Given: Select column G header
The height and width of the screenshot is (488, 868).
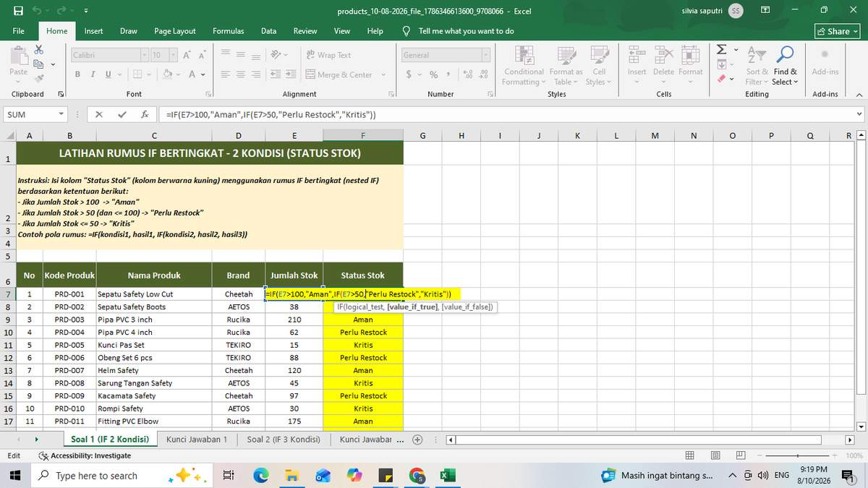Looking at the screenshot, I should 422,134.
